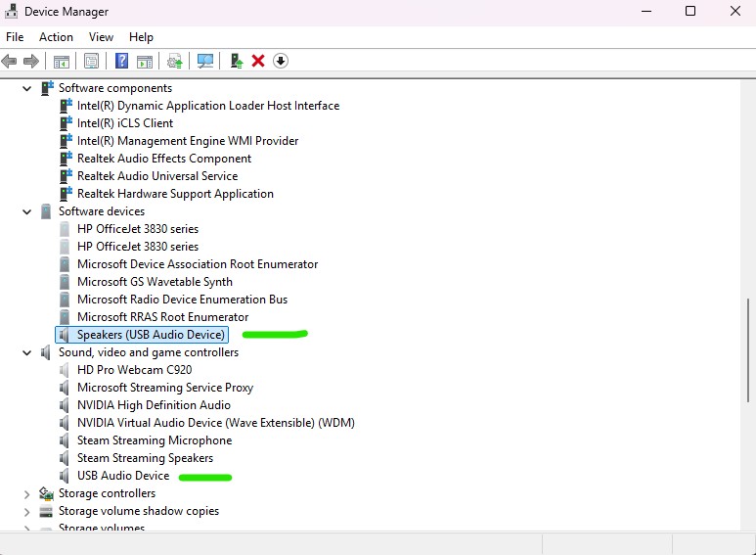756x555 pixels.
Task: Click the speaker icon beside HD Pro Webcam C920
Action: point(64,370)
